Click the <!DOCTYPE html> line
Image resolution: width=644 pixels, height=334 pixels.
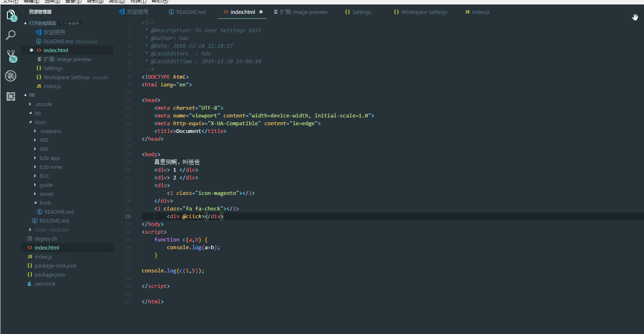(x=165, y=77)
